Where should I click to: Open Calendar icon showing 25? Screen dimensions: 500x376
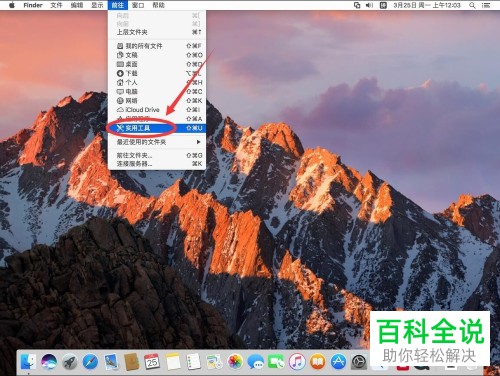tap(152, 362)
